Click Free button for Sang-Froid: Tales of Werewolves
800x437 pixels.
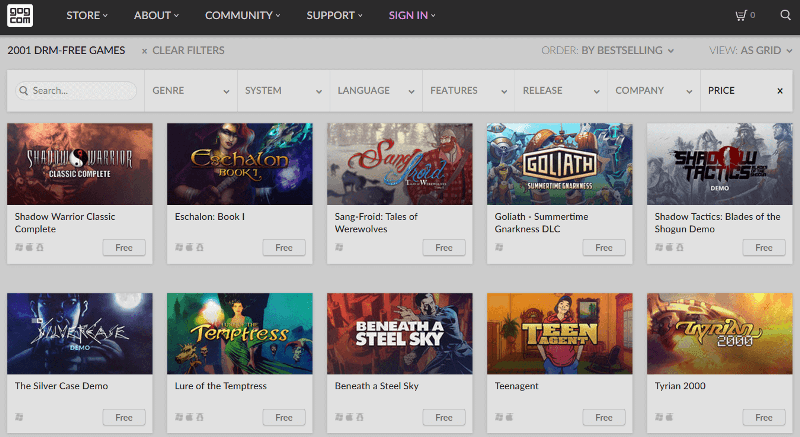(444, 248)
